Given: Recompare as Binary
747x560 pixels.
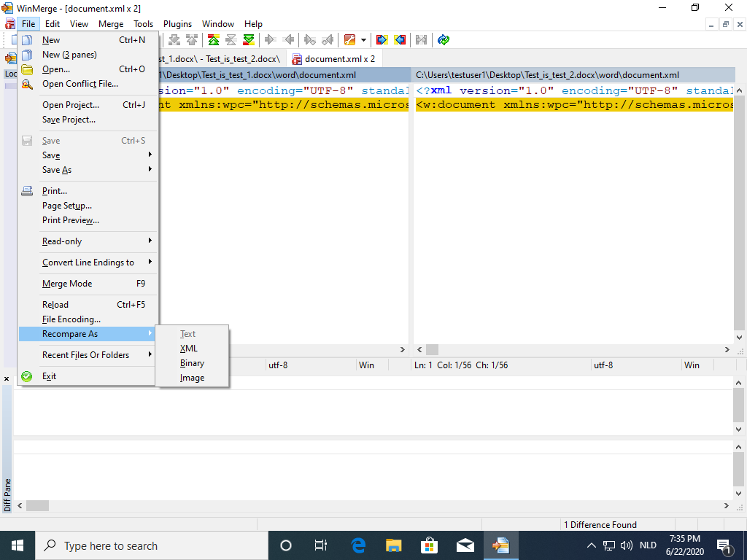Looking at the screenshot, I should point(193,363).
